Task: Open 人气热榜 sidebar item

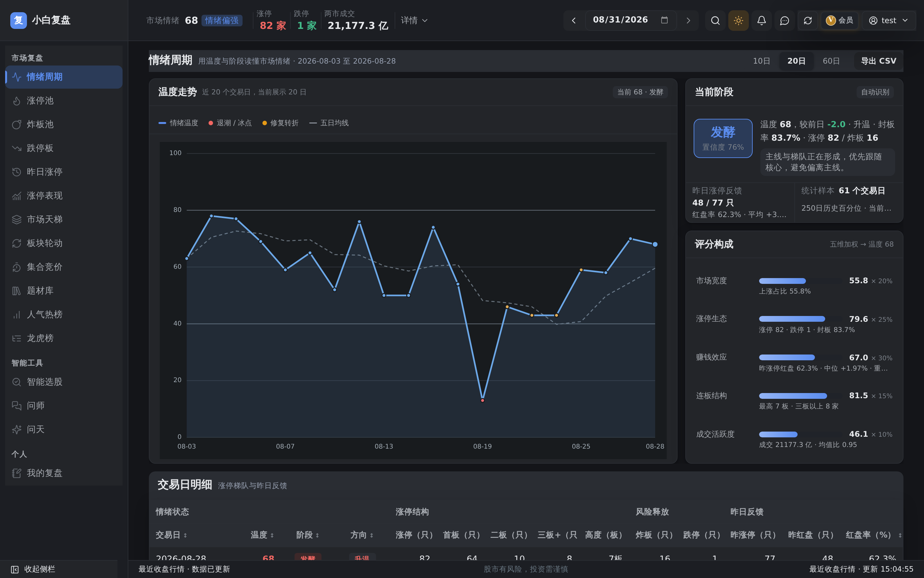Action: pyautogui.click(x=64, y=314)
